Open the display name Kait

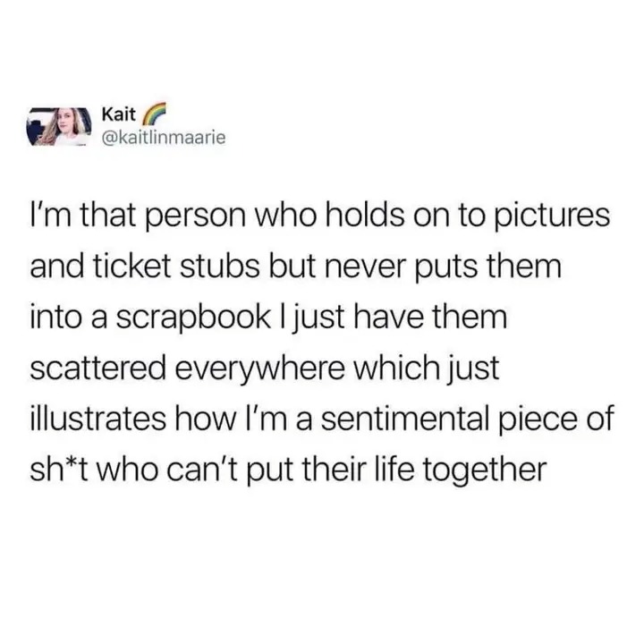[x=118, y=114]
